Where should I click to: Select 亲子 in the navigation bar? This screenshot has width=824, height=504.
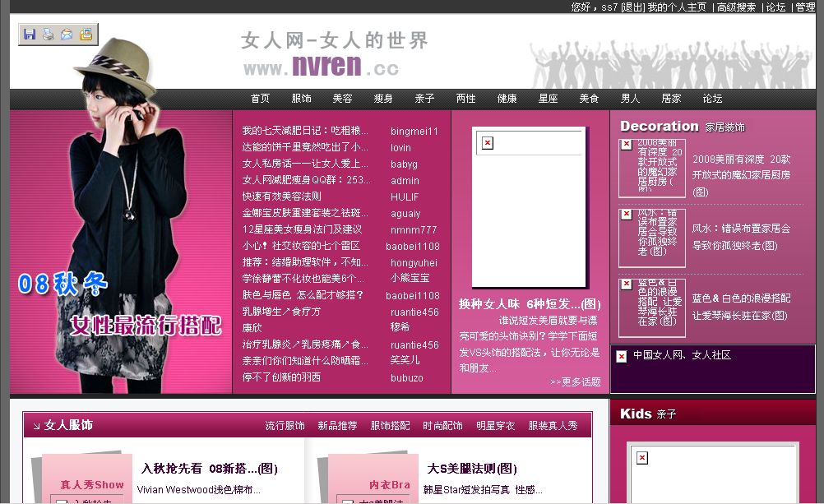pos(424,99)
